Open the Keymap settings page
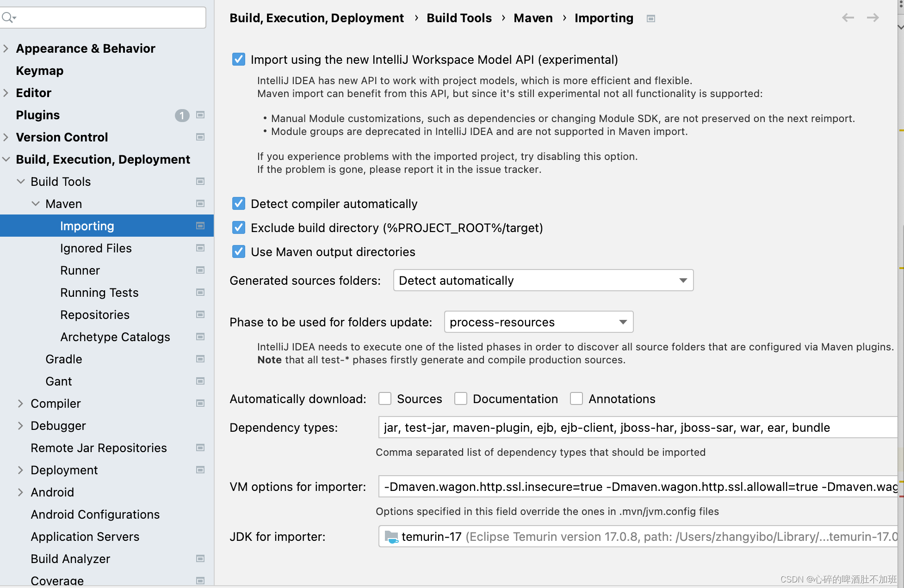Image resolution: width=904 pixels, height=588 pixels. (x=40, y=71)
